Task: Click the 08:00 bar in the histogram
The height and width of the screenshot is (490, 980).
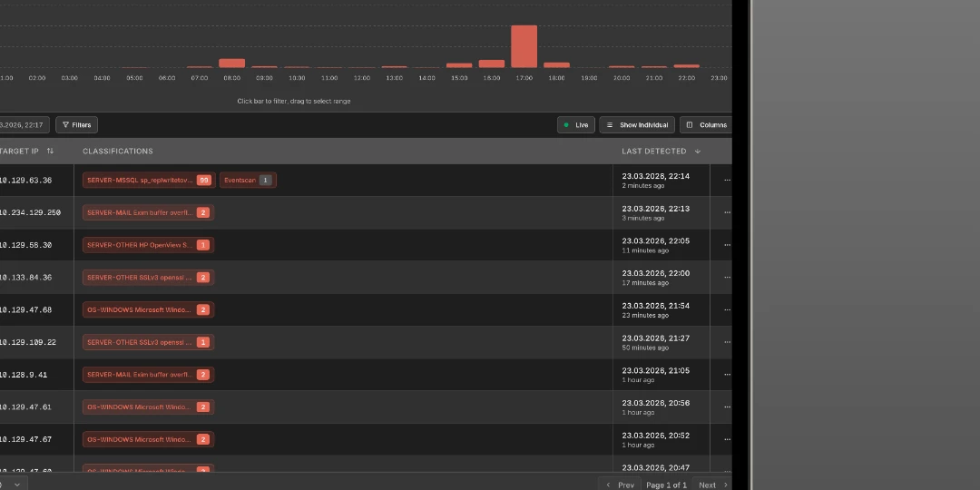Action: pyautogui.click(x=232, y=63)
